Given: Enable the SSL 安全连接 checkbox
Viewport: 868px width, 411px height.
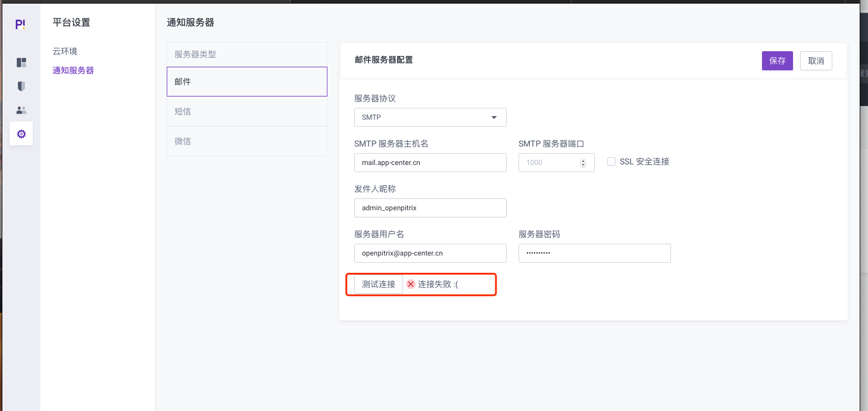Looking at the screenshot, I should 611,161.
